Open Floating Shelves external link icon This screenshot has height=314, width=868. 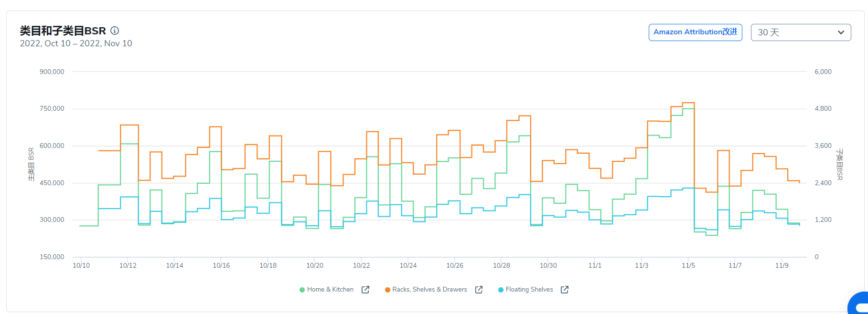pos(565,290)
